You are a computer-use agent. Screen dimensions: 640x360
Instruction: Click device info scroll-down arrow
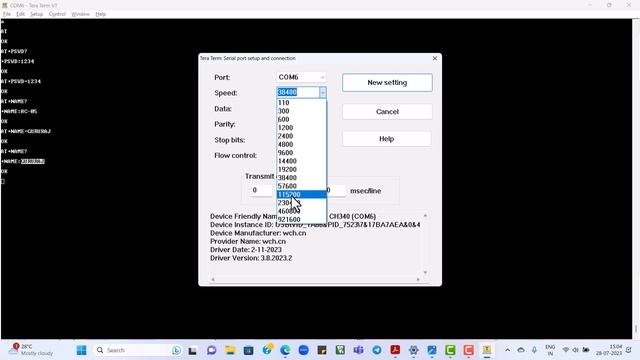[425, 272]
